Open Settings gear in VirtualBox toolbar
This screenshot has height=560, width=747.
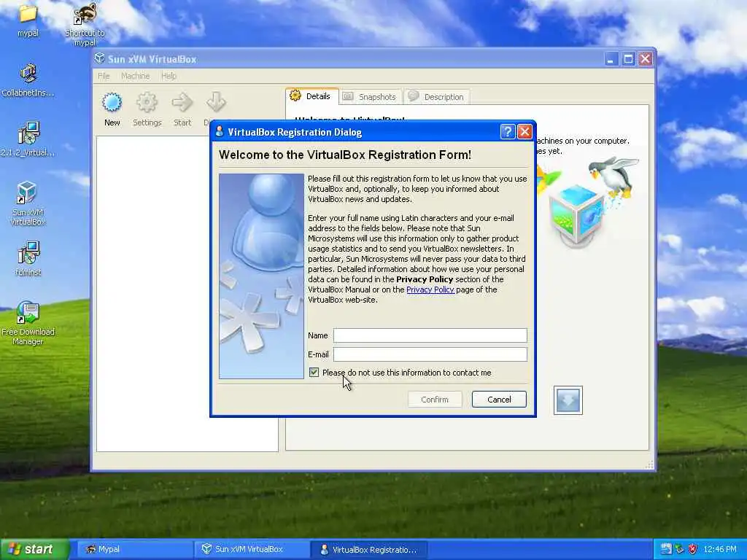[147, 109]
